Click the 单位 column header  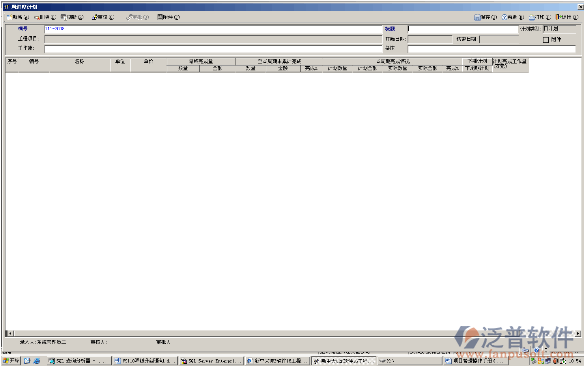[120, 65]
